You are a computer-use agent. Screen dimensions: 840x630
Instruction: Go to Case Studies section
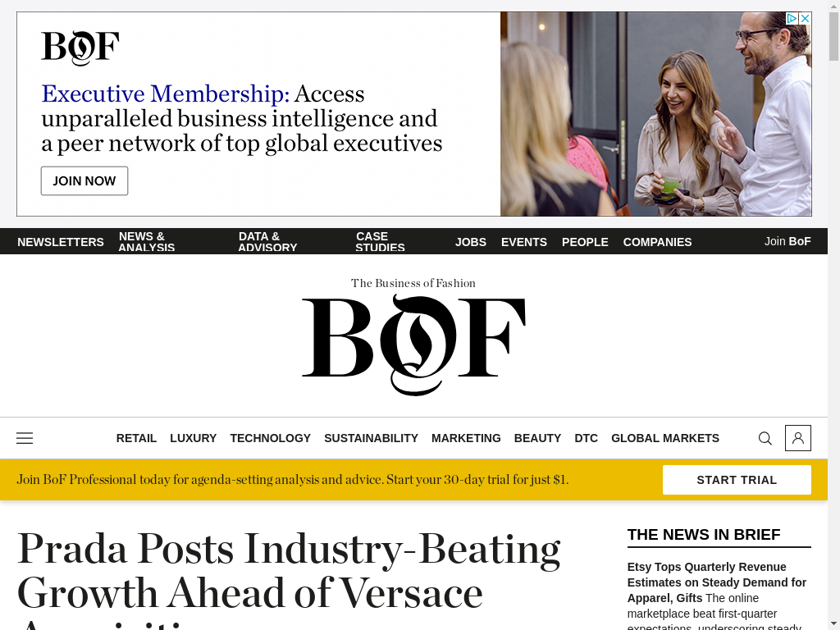[x=380, y=242]
